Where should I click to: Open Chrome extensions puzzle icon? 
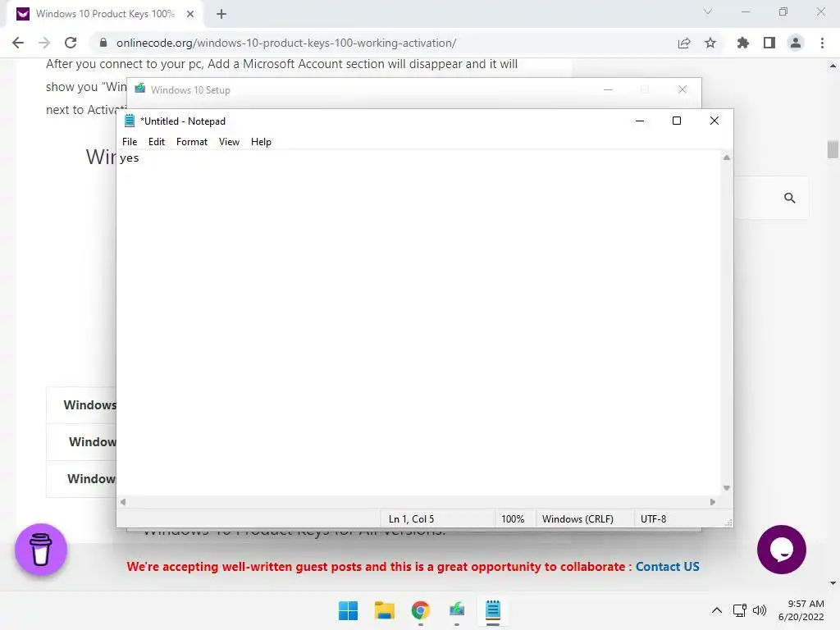click(x=742, y=43)
